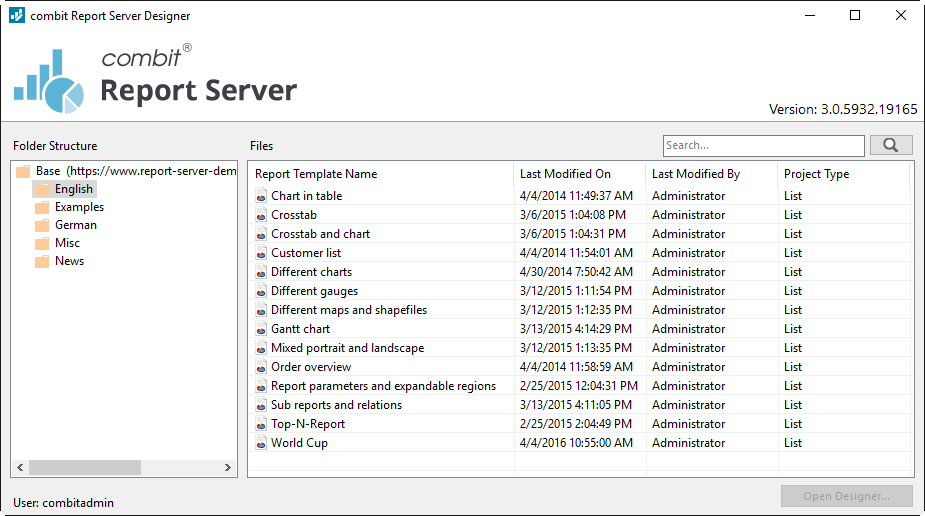Select the Different gauges template
Image resolution: width=925 pixels, height=516 pixels.
(x=314, y=291)
